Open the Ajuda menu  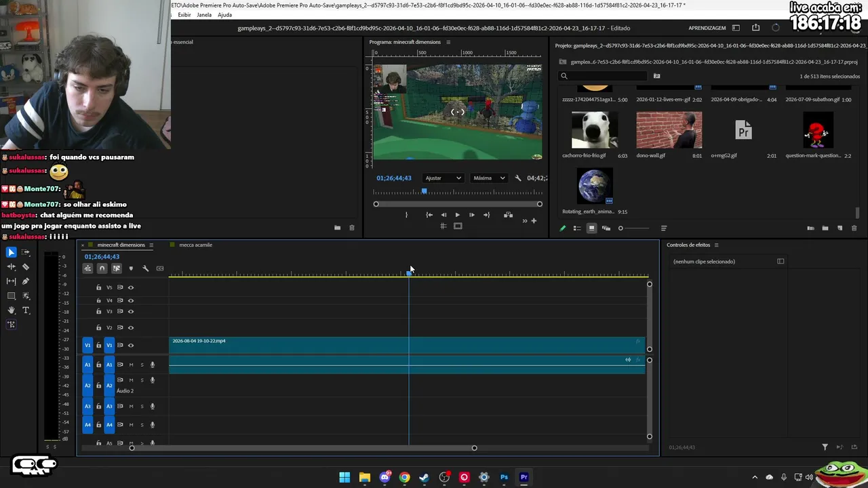(x=224, y=15)
